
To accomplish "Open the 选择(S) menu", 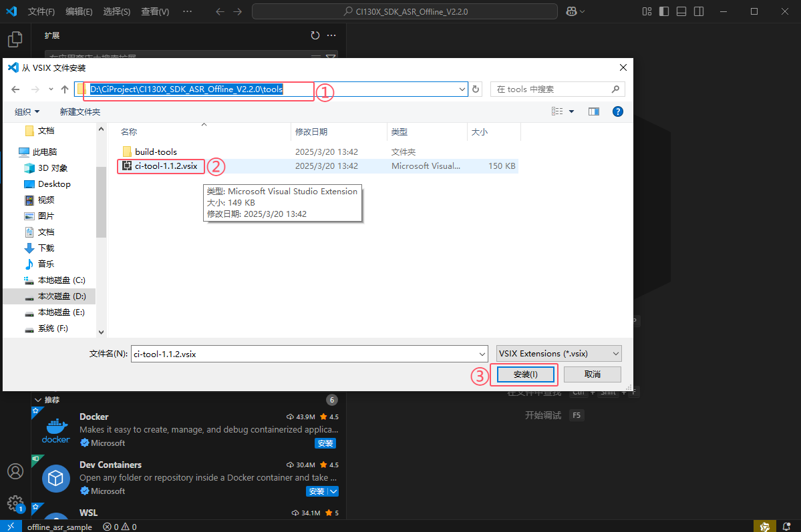I will click(116, 11).
